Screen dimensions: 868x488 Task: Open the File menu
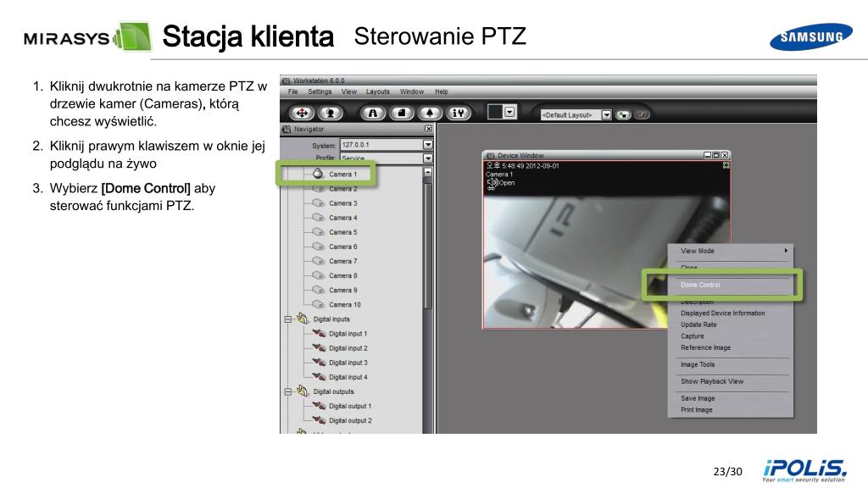pyautogui.click(x=292, y=91)
